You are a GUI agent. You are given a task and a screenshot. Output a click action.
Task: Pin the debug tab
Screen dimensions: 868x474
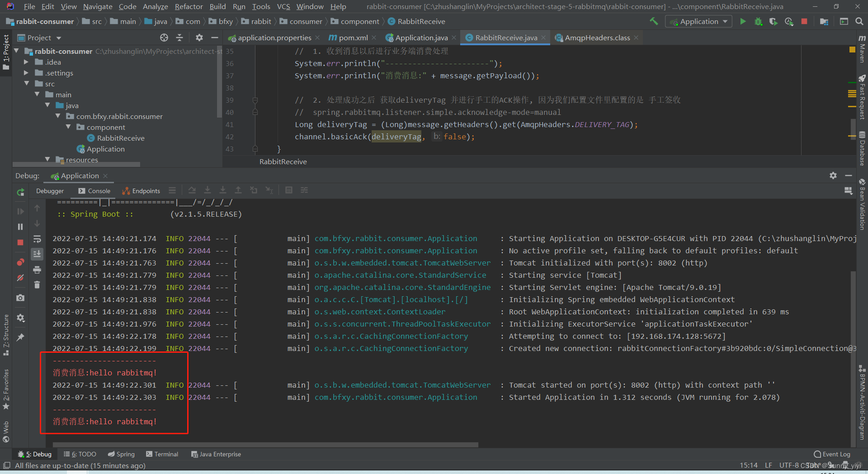(x=20, y=337)
